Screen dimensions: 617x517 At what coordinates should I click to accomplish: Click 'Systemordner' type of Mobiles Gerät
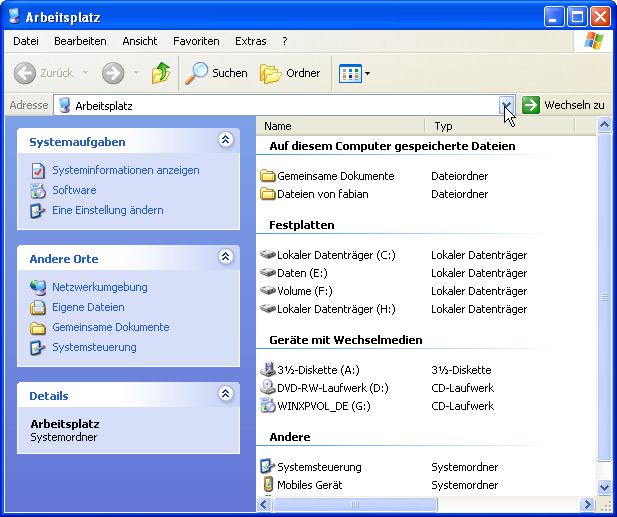464,485
